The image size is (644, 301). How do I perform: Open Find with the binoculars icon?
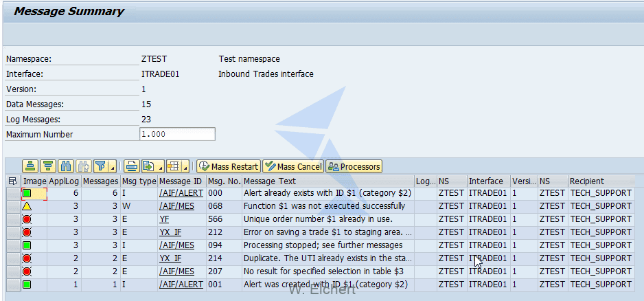(x=66, y=166)
